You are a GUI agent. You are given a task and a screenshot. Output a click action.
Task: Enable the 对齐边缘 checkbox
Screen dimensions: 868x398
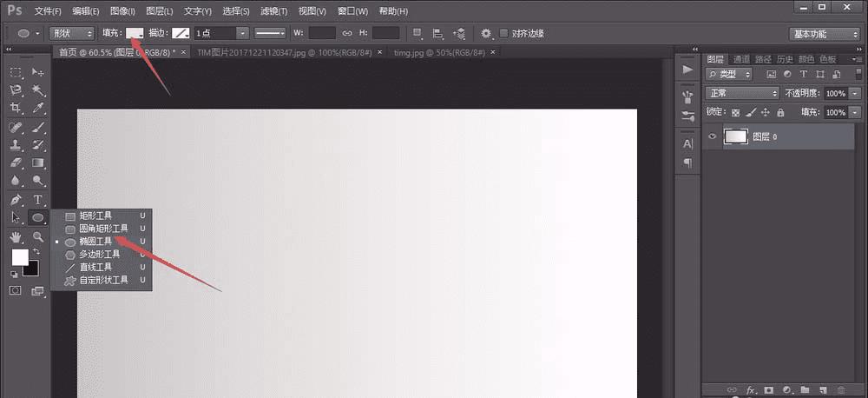[503, 33]
